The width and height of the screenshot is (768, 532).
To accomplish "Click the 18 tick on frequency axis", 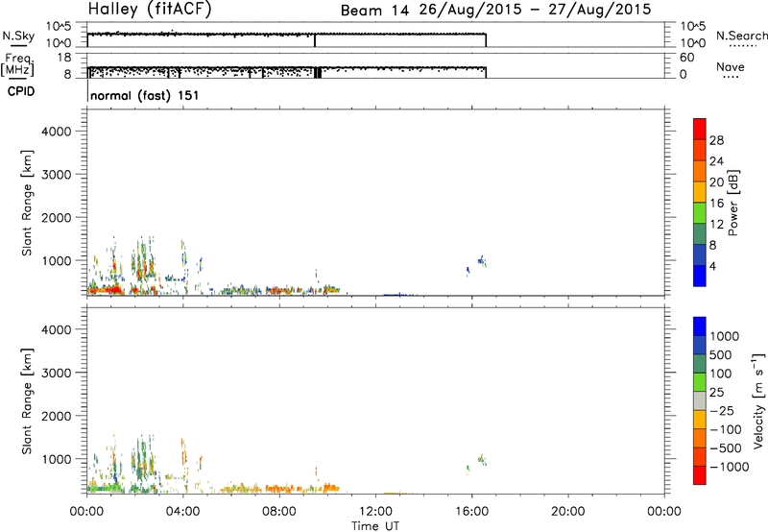I will pyautogui.click(x=64, y=58).
